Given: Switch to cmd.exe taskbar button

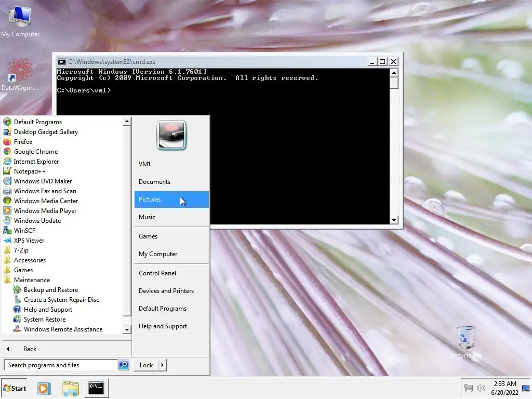Looking at the screenshot, I should 96,388.
